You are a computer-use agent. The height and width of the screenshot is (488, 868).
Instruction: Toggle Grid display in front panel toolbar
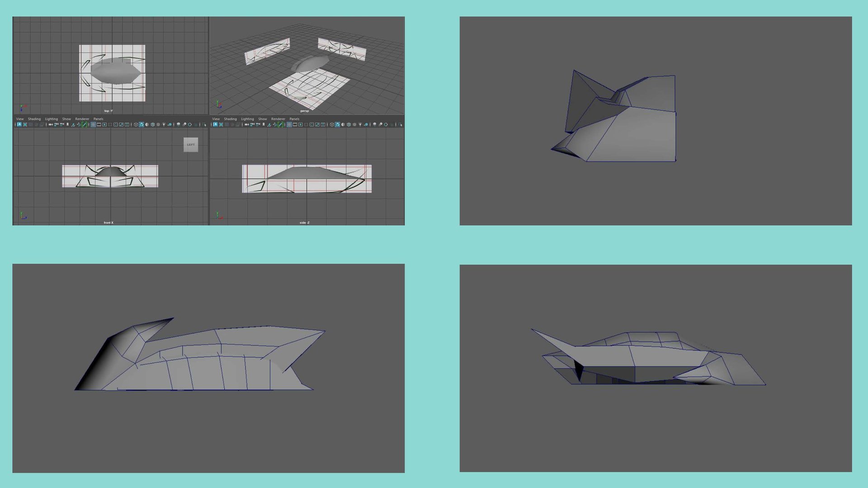93,125
